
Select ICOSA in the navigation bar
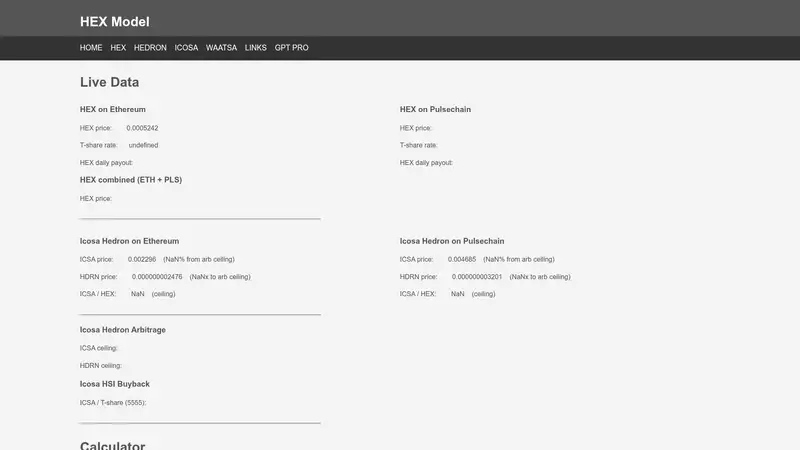[x=186, y=48]
